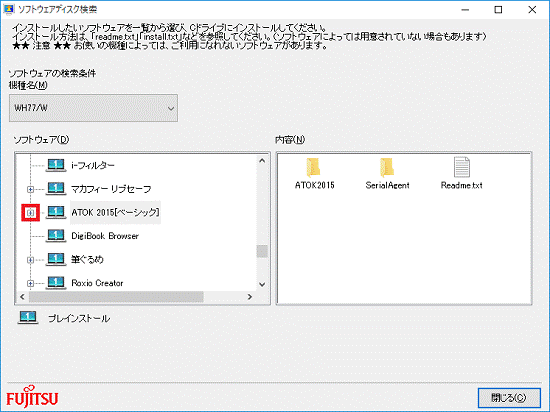Click the 機種名(M) label
The image size is (550, 412).
28,85
